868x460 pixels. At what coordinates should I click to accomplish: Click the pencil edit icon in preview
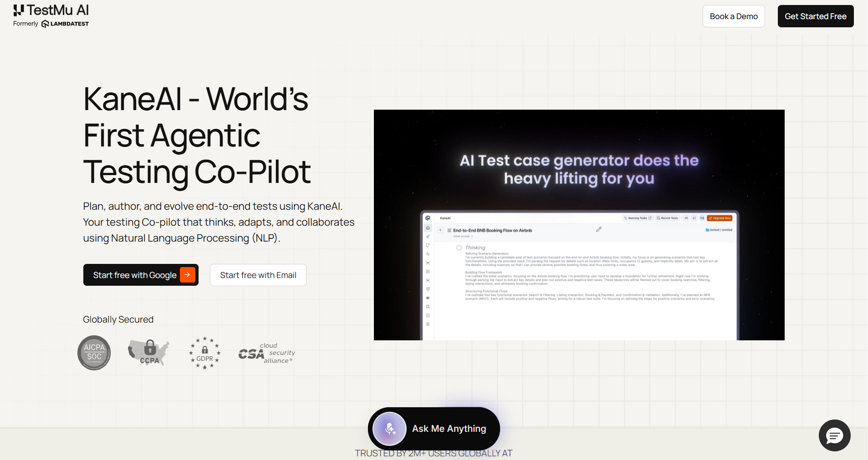599,229
